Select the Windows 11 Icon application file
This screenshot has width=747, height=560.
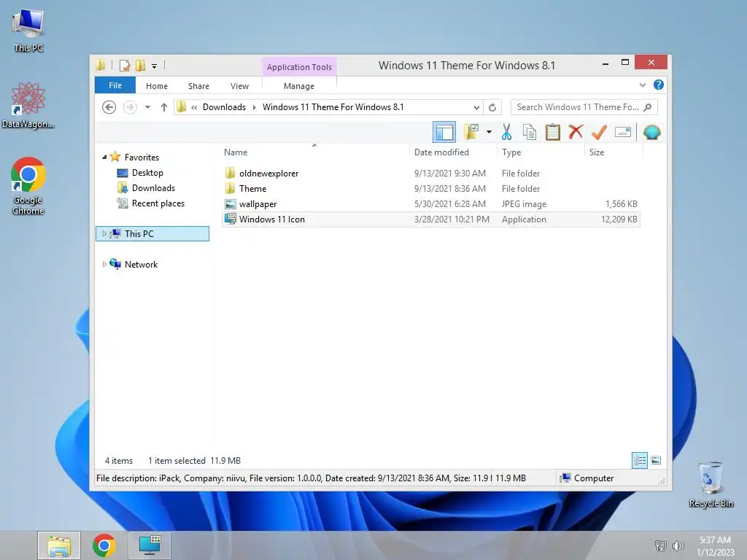[430, 219]
